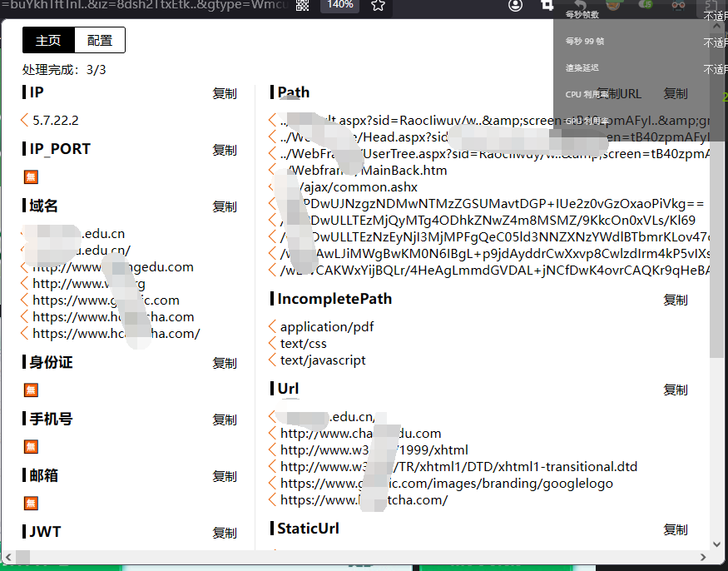728x571 pixels.
Task: Click the 無 icon under 身份证
Action: click(x=31, y=390)
